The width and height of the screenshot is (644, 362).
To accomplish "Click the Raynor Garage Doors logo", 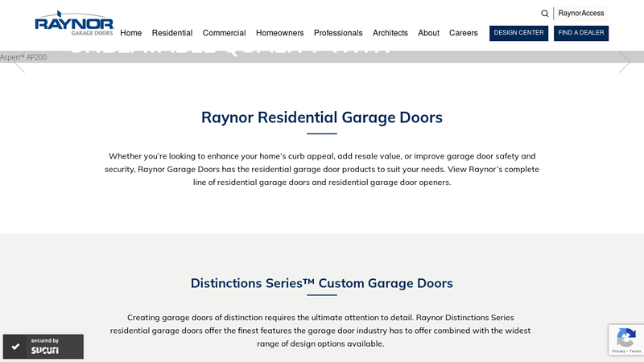I will pyautogui.click(x=74, y=23).
